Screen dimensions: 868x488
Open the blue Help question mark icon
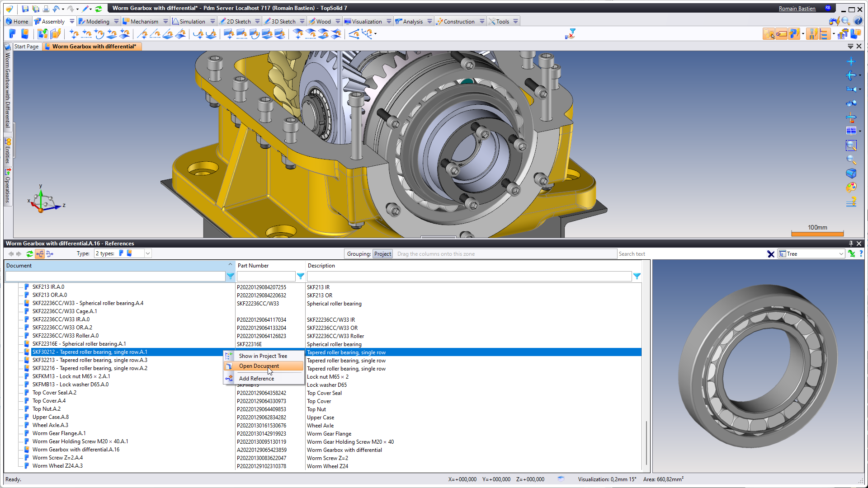pyautogui.click(x=858, y=21)
